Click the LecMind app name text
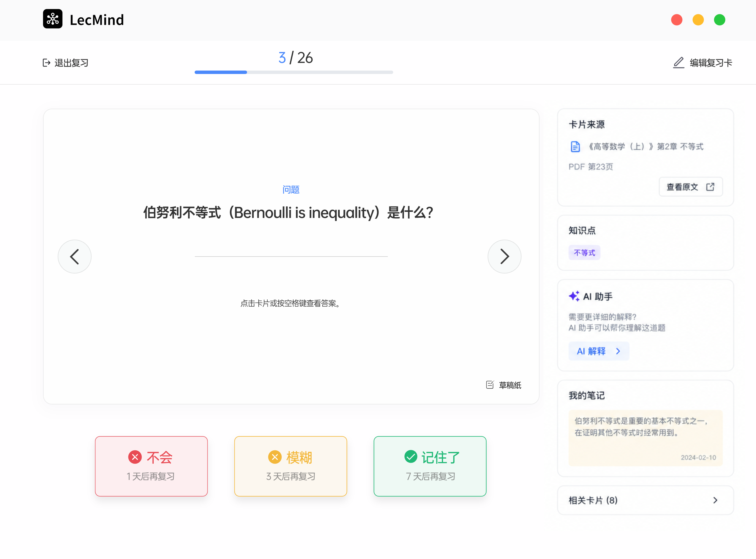 click(x=97, y=20)
